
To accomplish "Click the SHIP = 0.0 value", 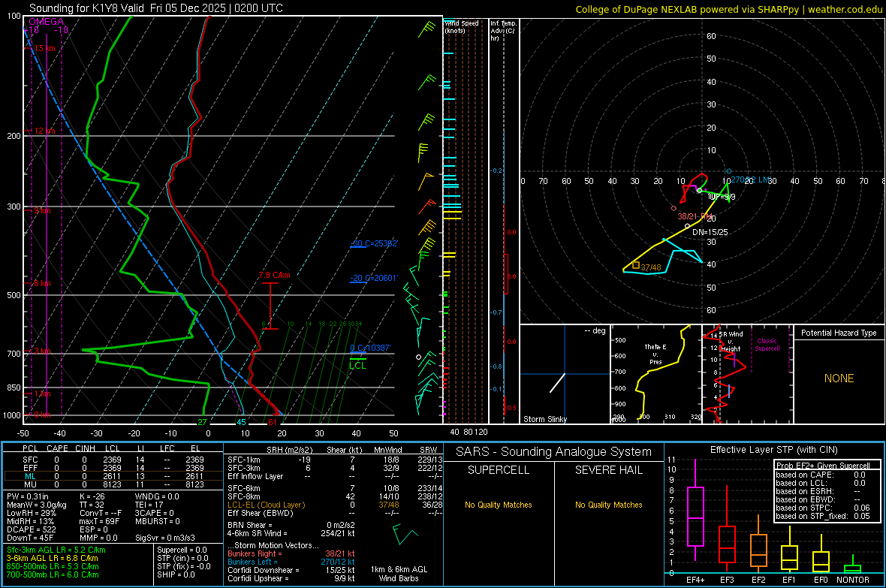I will coord(176,574).
